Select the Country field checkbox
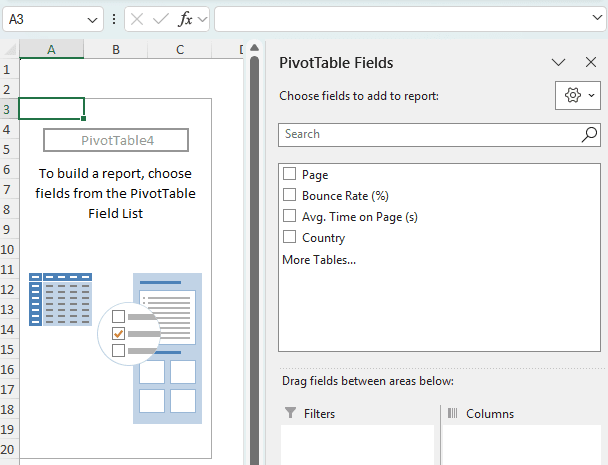608x465 pixels. point(290,237)
